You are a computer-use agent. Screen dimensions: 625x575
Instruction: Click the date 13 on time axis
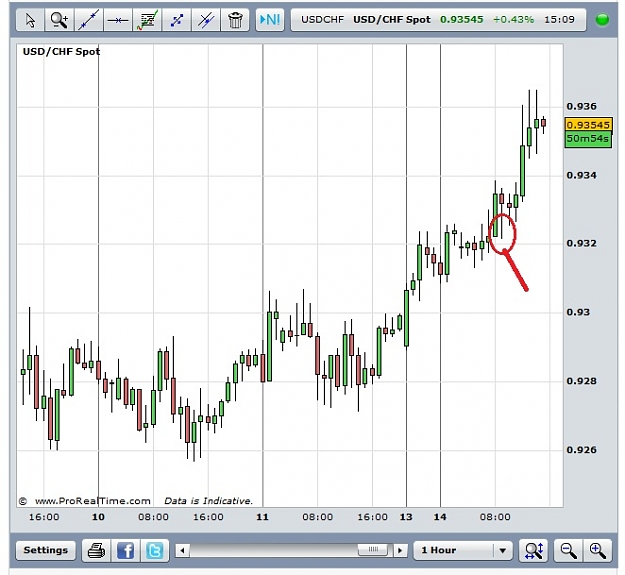(406, 517)
